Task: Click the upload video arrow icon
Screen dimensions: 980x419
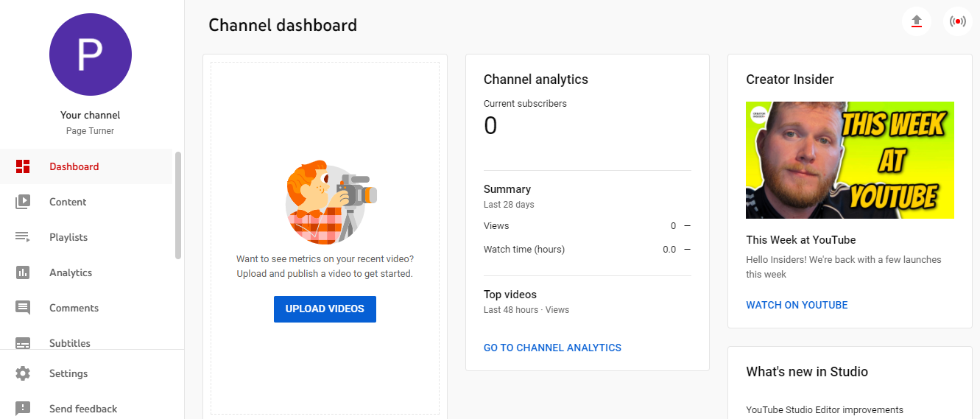Action: pyautogui.click(x=917, y=21)
